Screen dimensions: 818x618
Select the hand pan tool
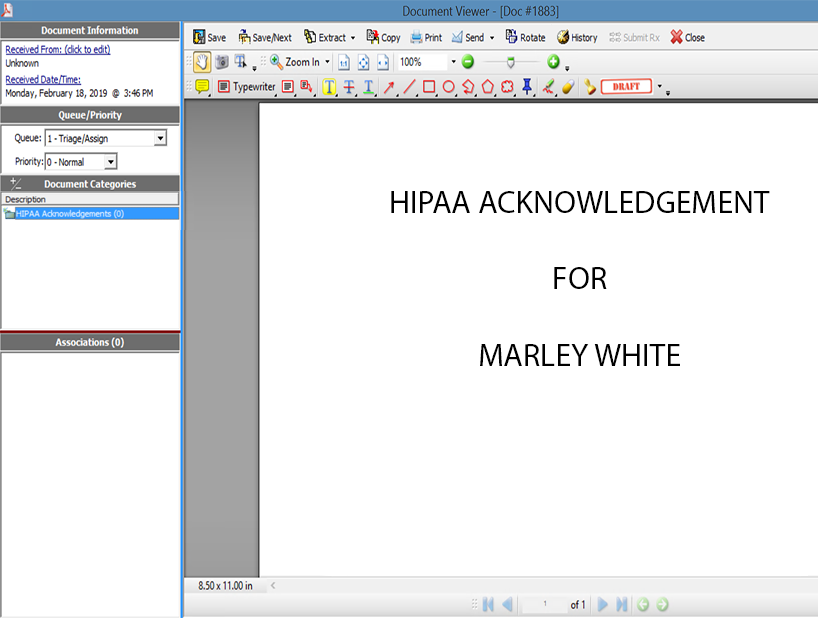click(201, 62)
